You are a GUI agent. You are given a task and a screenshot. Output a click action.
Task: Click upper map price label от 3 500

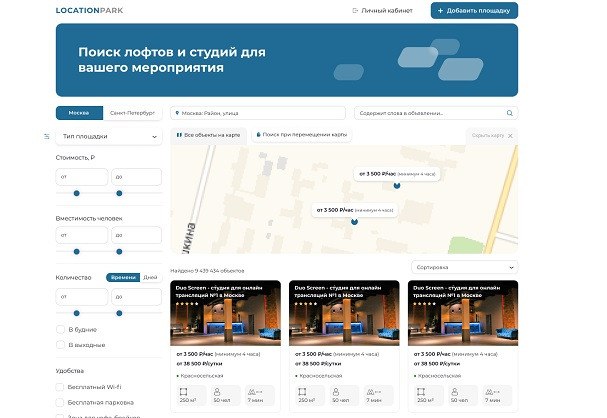(x=397, y=174)
